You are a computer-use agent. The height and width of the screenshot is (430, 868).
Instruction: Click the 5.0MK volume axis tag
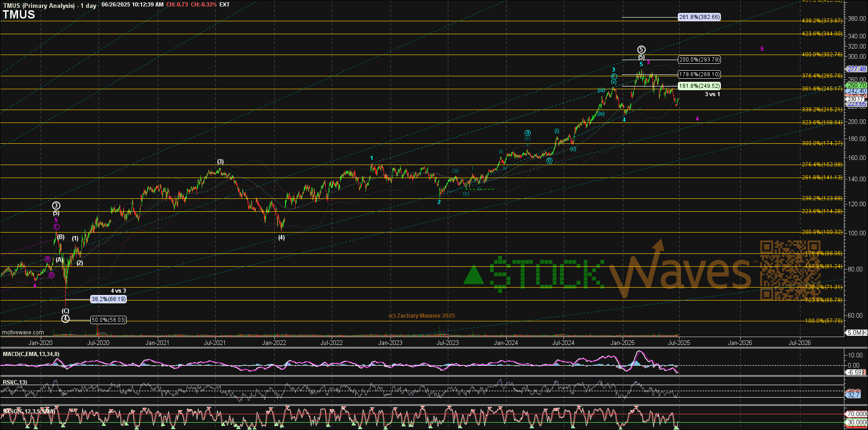pos(856,332)
